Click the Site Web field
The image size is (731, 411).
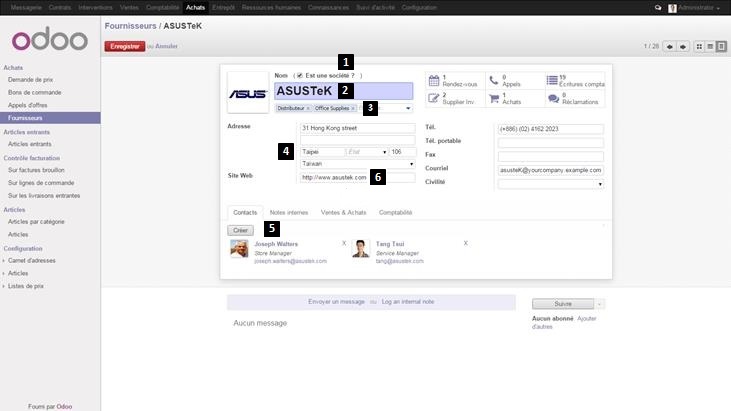pos(358,178)
